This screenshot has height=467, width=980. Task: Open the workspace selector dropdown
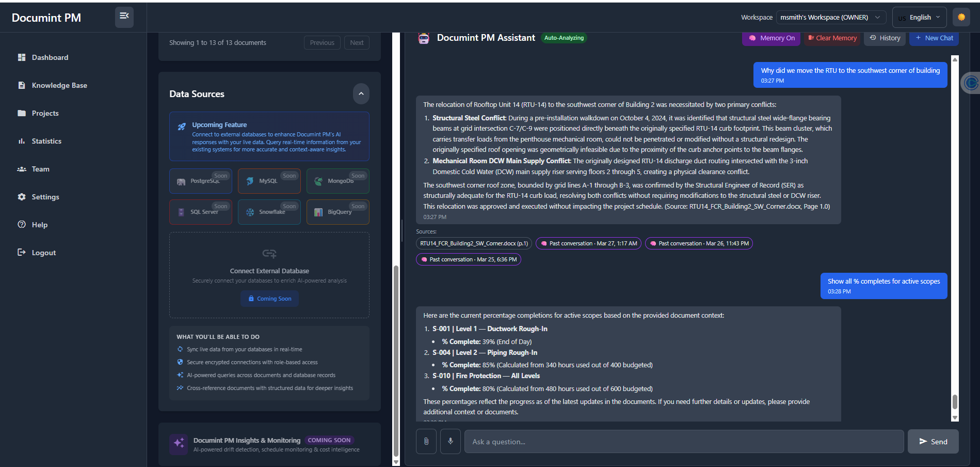[831, 17]
